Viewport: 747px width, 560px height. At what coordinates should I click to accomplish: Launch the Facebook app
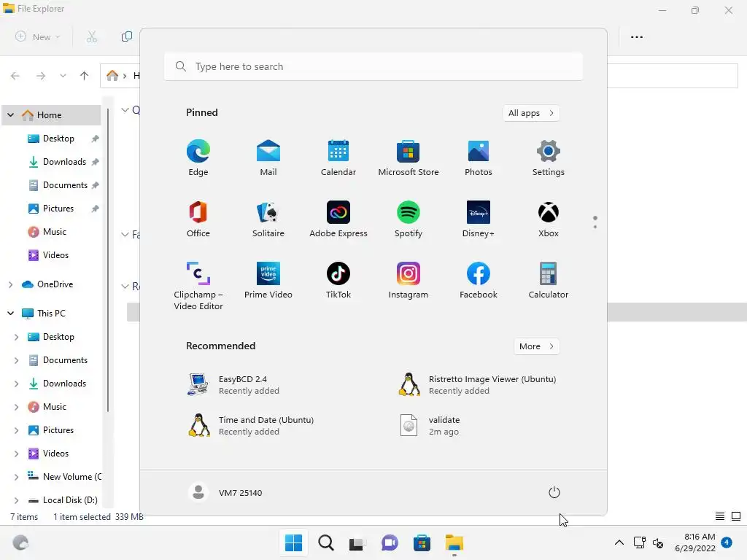pos(479,281)
